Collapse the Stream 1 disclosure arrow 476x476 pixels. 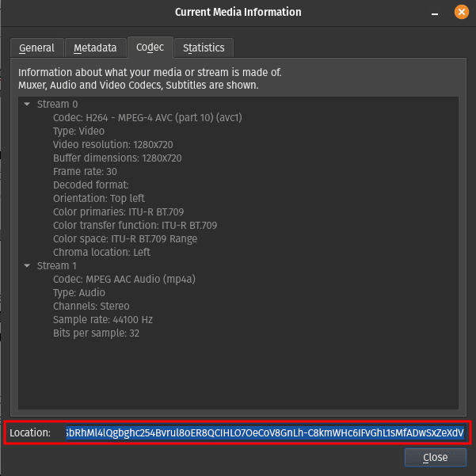(x=27, y=266)
